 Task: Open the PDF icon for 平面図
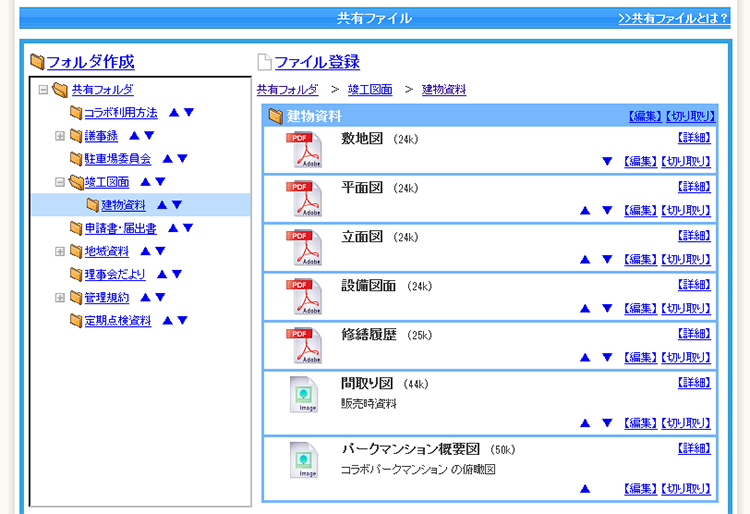tap(304, 198)
